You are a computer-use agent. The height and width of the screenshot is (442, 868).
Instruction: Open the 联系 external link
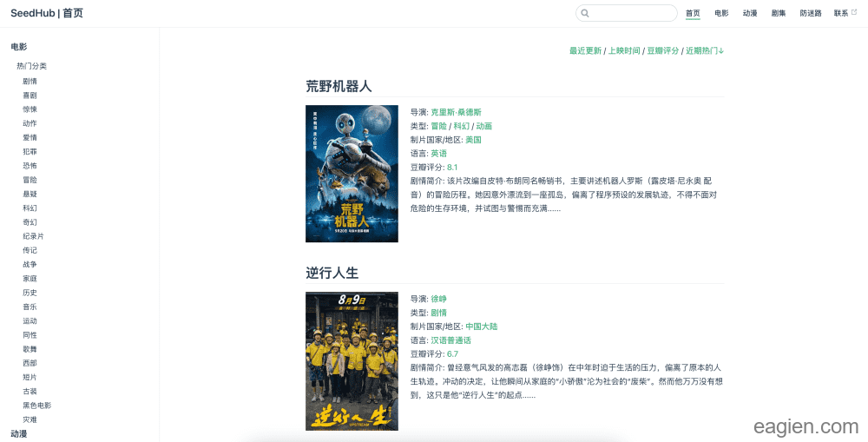tap(844, 13)
